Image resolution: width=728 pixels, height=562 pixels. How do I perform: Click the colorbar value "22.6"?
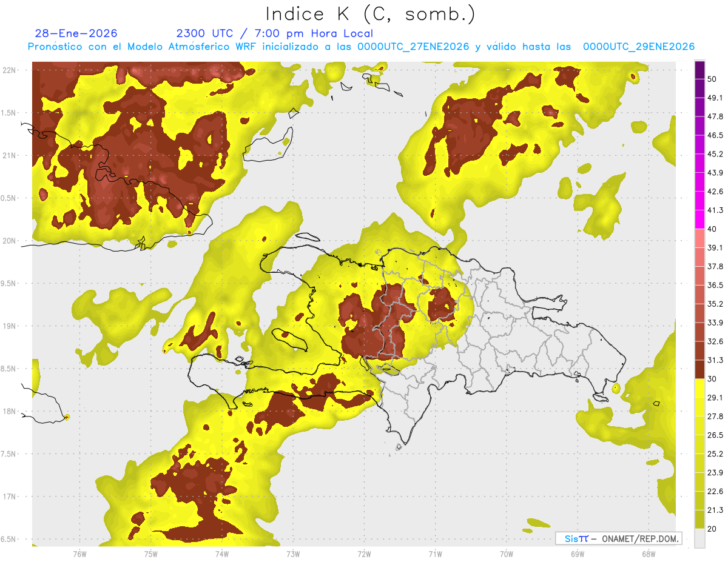tap(715, 492)
